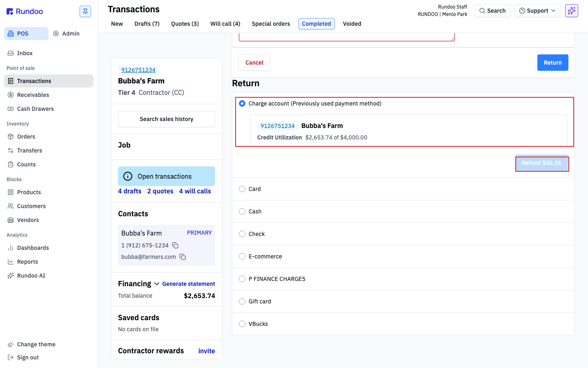
Task: Click the Admin gear icon
Action: click(x=56, y=34)
